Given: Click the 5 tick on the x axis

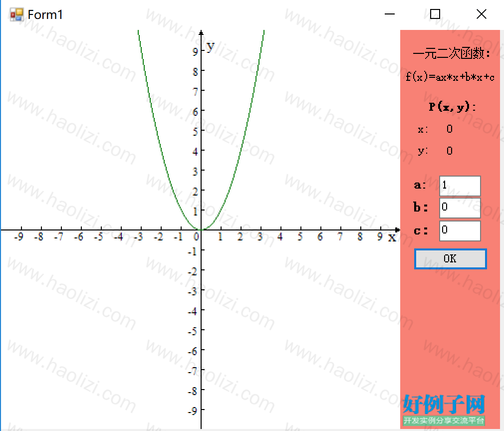Looking at the screenshot, I should 300,237.
